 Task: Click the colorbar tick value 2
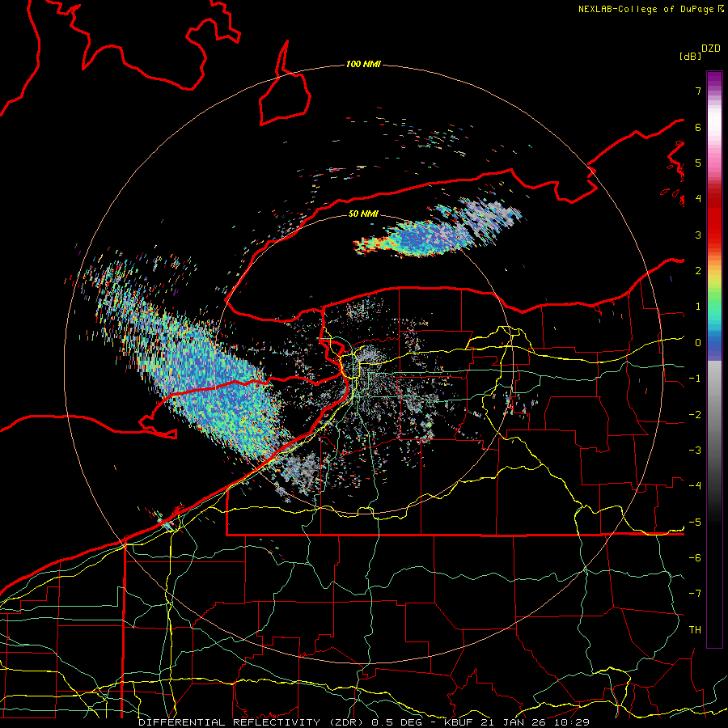pyautogui.click(x=698, y=271)
